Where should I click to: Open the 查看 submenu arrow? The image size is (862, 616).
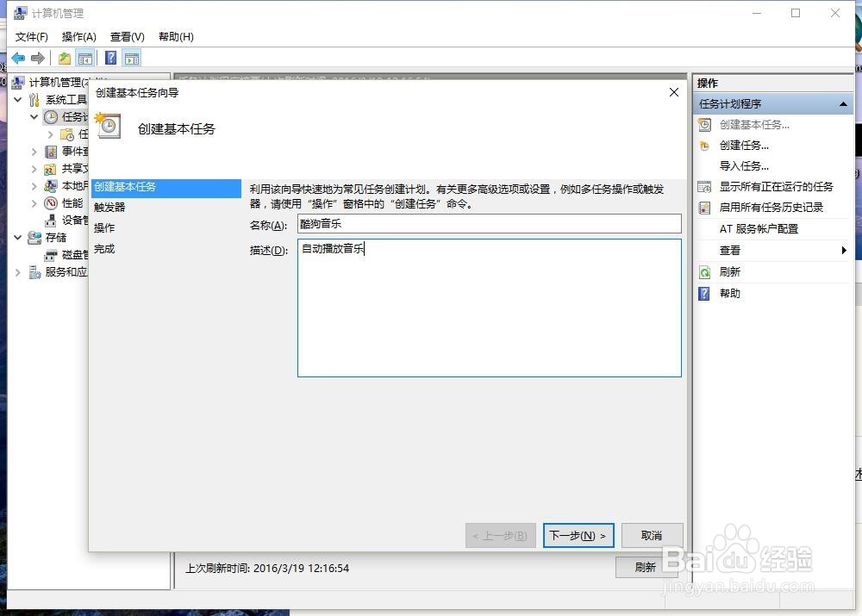(844, 251)
